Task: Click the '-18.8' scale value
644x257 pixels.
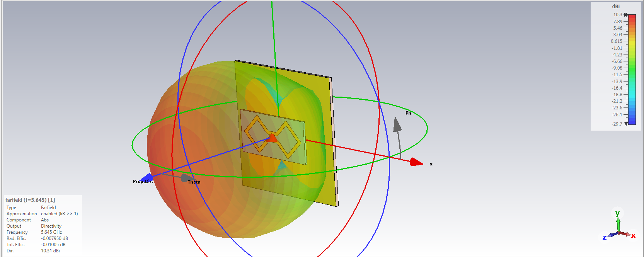Action: 617,94
